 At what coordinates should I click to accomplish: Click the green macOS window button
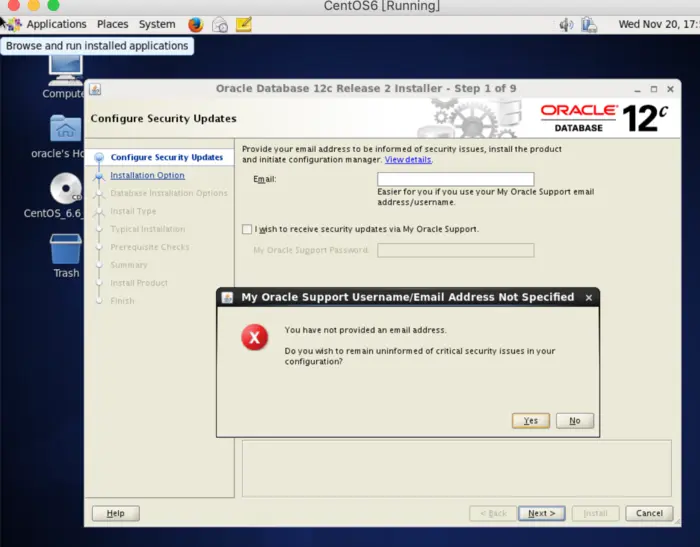54,4
